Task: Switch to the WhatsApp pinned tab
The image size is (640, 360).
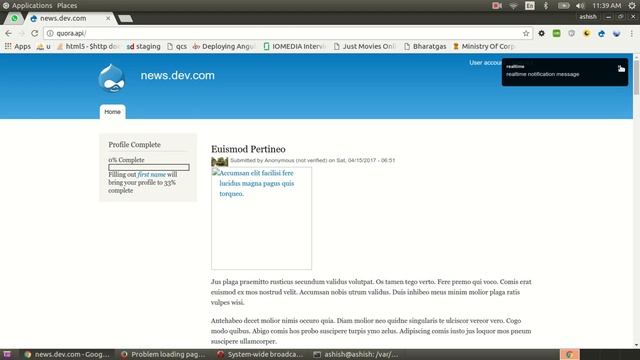Action: point(14,18)
